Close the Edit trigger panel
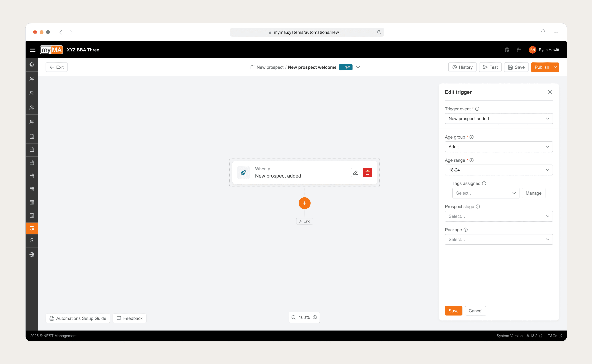 [550, 92]
